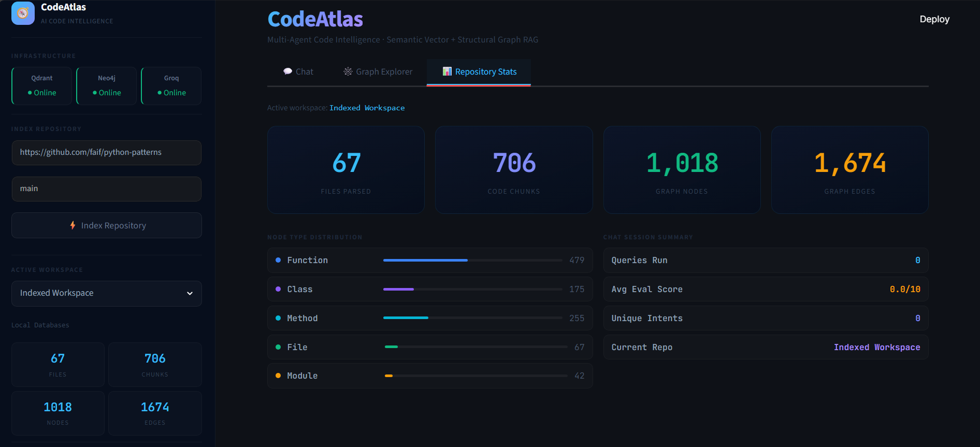Image resolution: width=980 pixels, height=447 pixels.
Task: Click the sidebar 706 Chunks card
Action: pos(155,365)
